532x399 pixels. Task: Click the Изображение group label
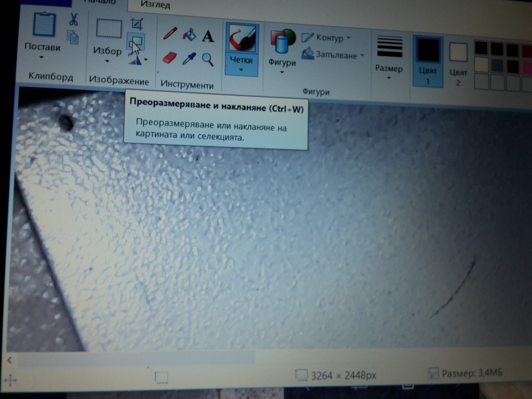click(x=119, y=81)
